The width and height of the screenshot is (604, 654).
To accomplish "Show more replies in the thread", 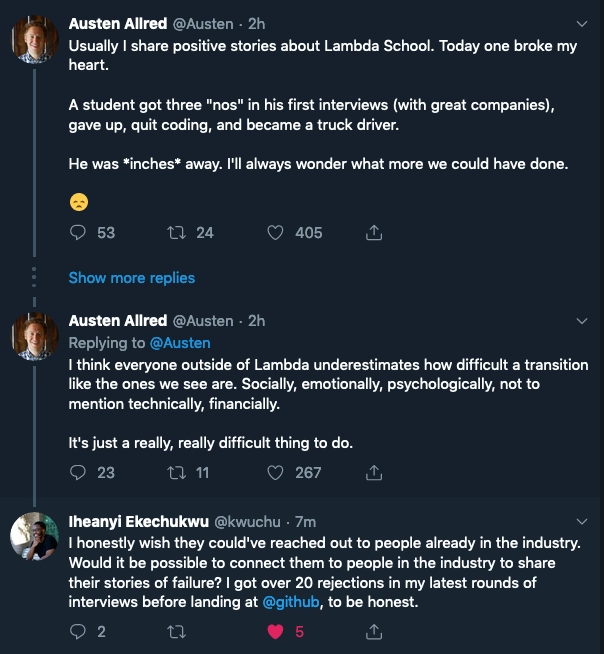I will pos(132,278).
